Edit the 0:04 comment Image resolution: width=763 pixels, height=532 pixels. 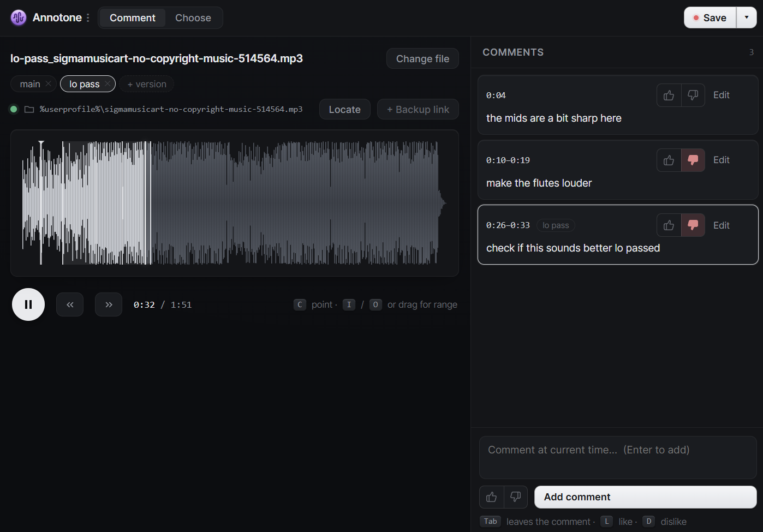pyautogui.click(x=722, y=95)
